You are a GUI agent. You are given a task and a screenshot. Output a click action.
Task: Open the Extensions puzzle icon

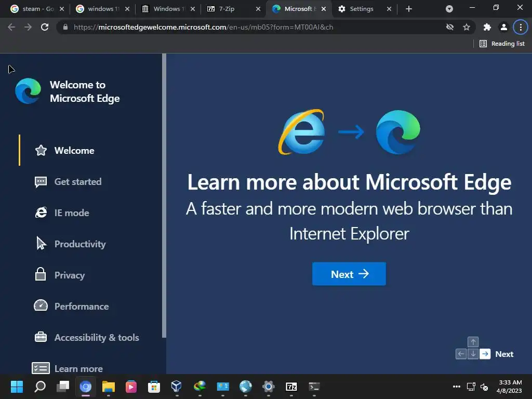coord(487,27)
